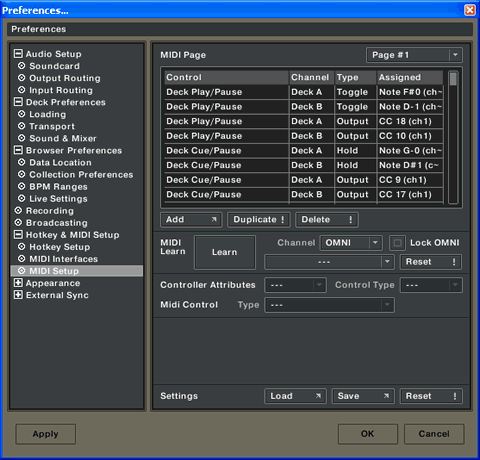
Task: Open the MIDI Page dropdown
Action: pyautogui.click(x=414, y=55)
